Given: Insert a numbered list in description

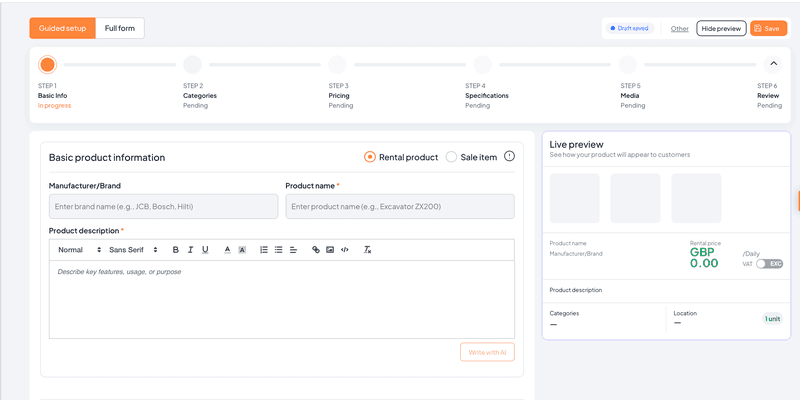Looking at the screenshot, I should pos(263,250).
